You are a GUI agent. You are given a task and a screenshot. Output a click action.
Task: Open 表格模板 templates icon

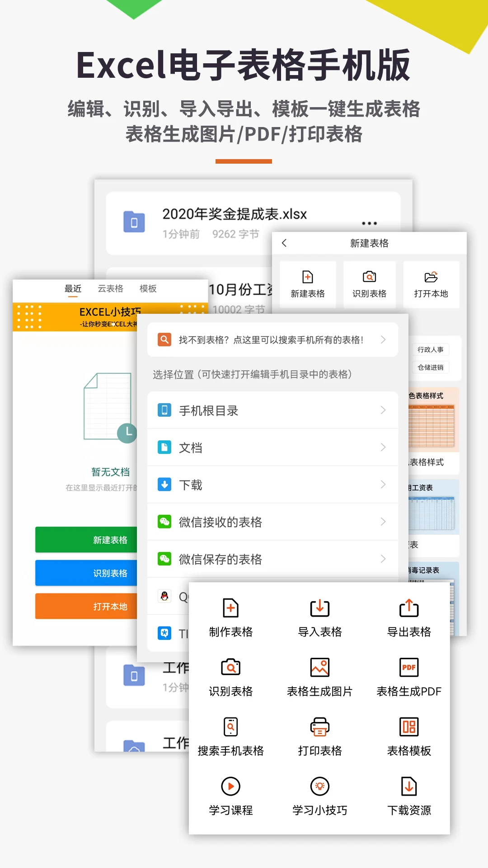[409, 727]
